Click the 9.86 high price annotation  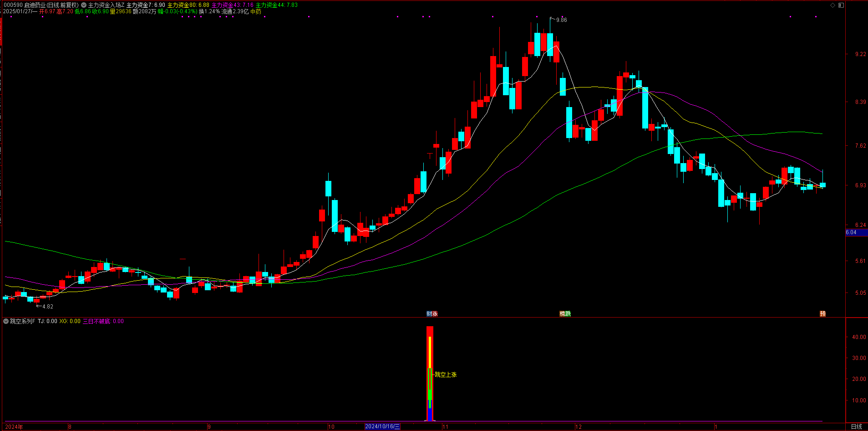(x=561, y=20)
